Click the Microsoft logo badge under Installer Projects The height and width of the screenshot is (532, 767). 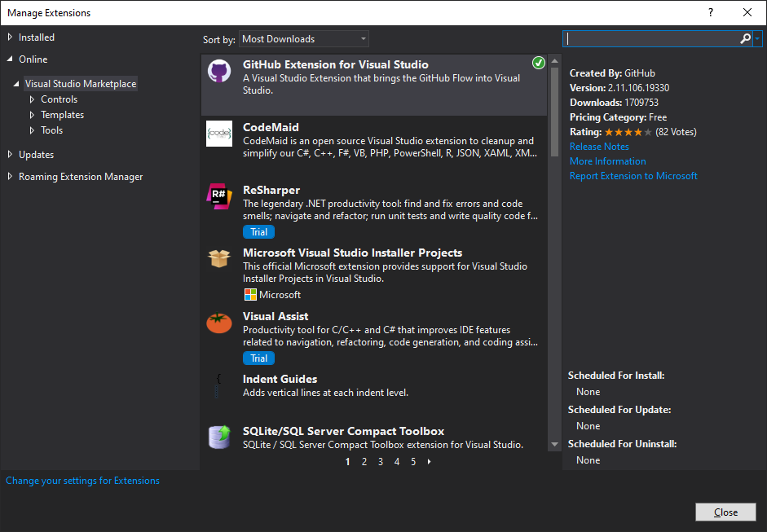[250, 294]
